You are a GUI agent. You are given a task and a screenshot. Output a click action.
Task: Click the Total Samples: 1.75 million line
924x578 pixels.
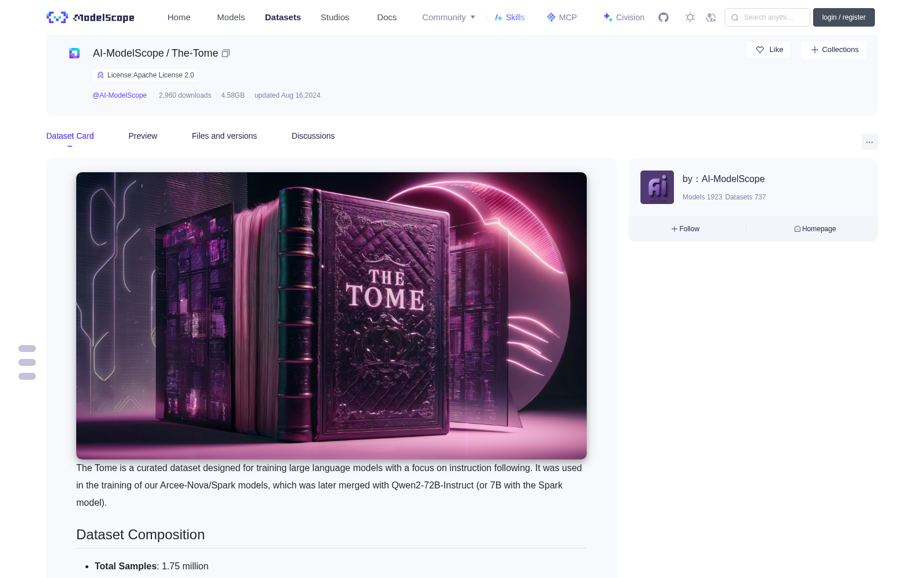tap(151, 566)
